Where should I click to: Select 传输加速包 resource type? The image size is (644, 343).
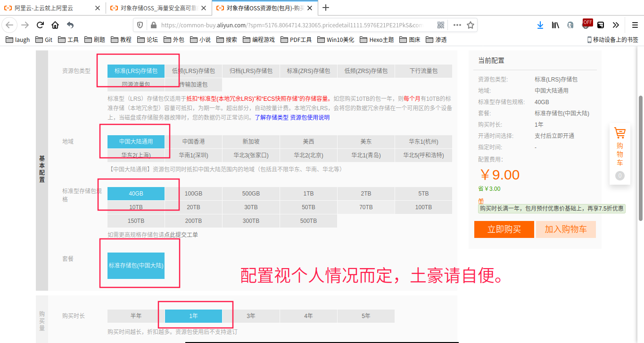point(193,84)
